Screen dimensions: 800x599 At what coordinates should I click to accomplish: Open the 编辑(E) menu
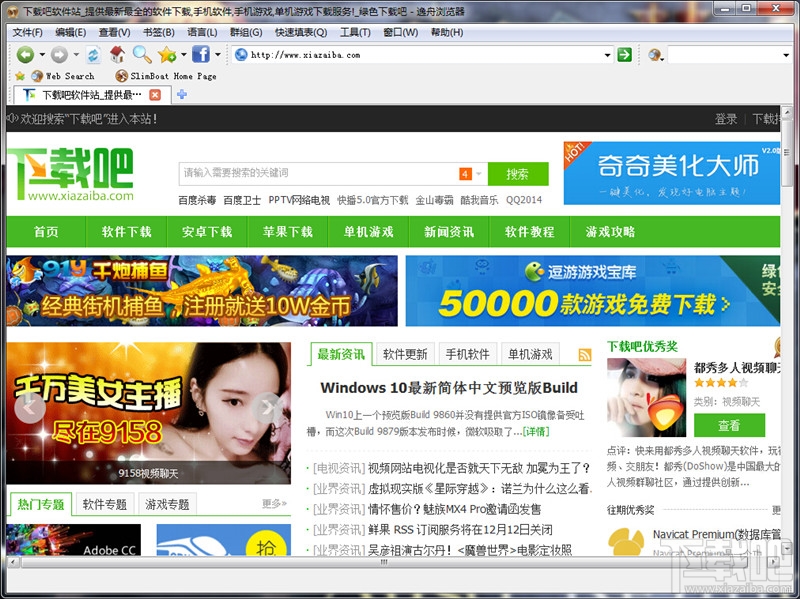70,32
